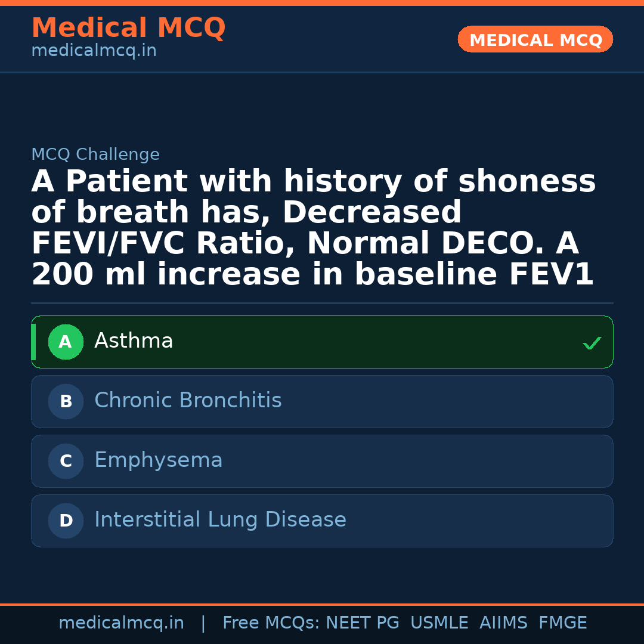This screenshot has width=644, height=644.
Task: Click the MCQ Challenge label
Action: 95,155
